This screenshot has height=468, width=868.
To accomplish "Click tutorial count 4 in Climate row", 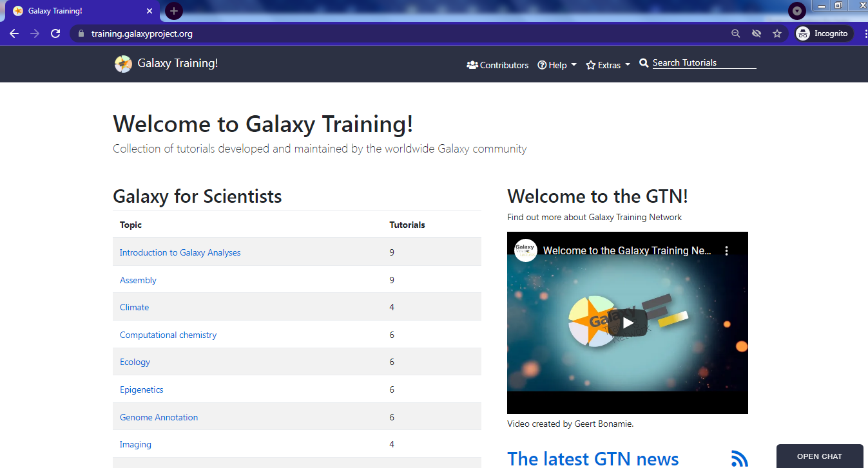I will point(392,307).
